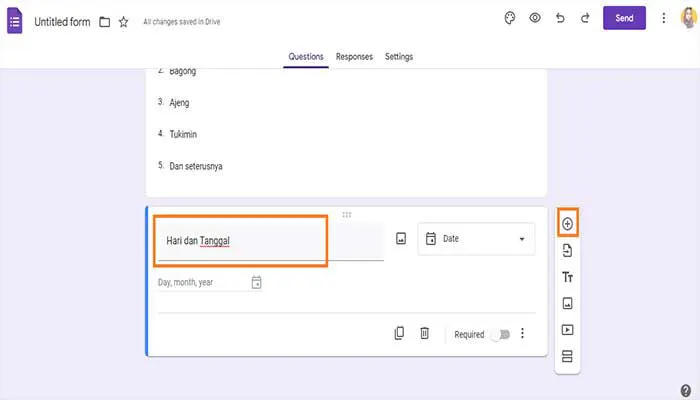The width and height of the screenshot is (700, 400).
Task: Click the purple Send button
Action: (624, 18)
